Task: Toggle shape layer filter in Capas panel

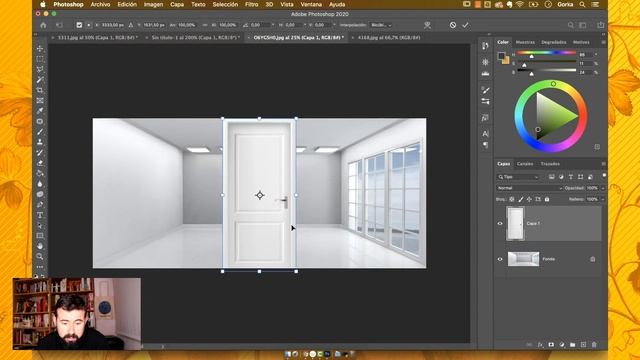Action: 580,177
